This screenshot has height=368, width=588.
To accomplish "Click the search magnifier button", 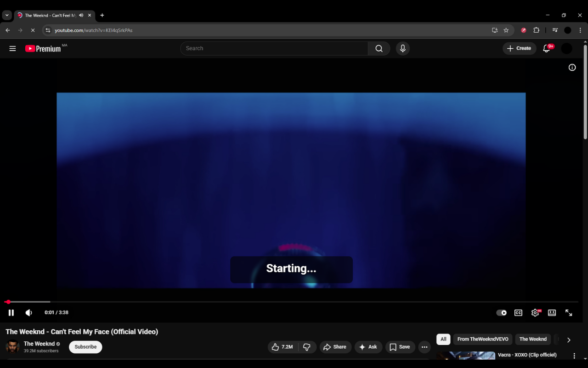I will pyautogui.click(x=379, y=48).
